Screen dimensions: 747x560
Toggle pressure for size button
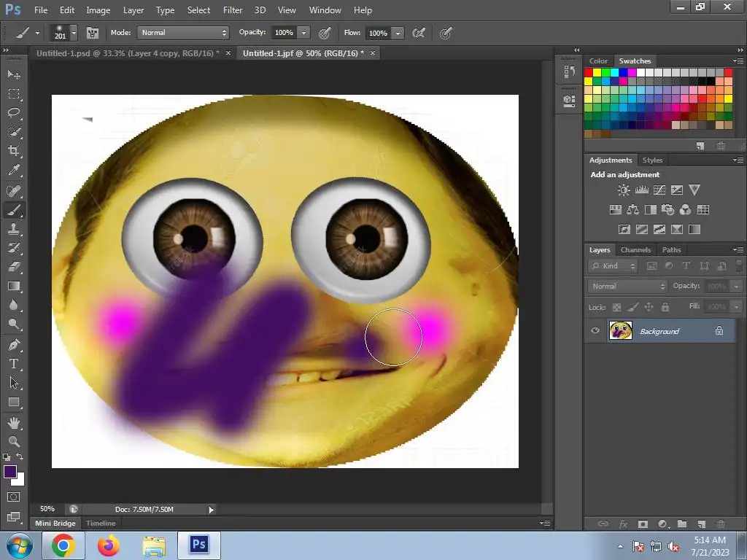(446, 33)
